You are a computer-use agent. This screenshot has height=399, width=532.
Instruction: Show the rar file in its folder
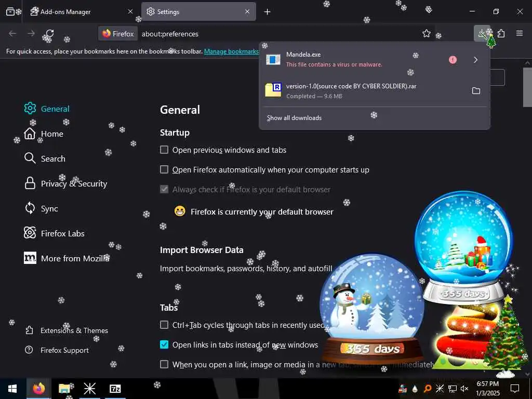click(x=476, y=90)
